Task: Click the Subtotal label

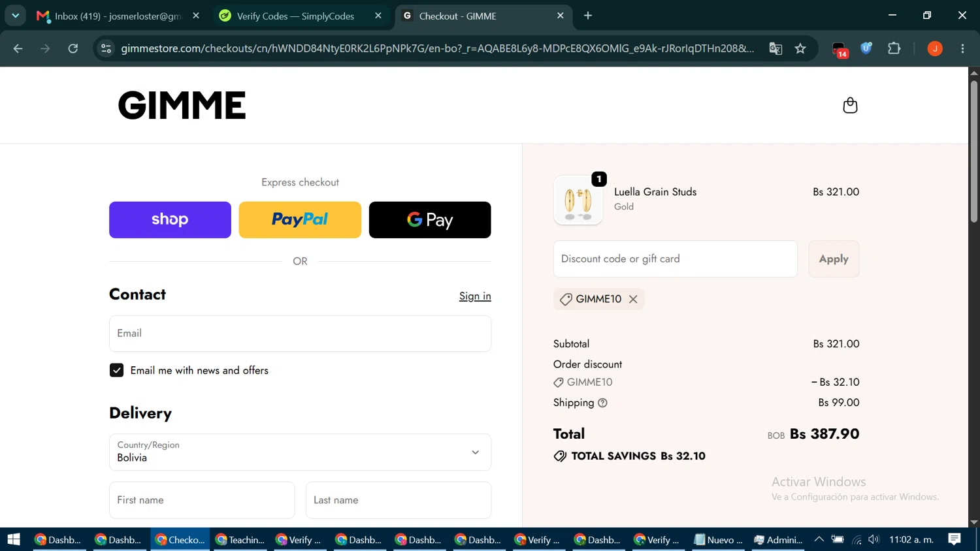Action: pyautogui.click(x=571, y=344)
